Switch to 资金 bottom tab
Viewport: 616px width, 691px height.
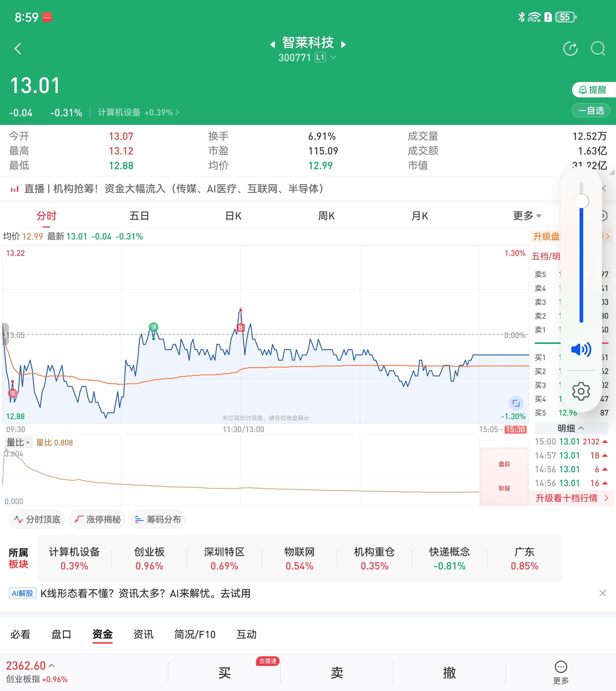tap(102, 634)
